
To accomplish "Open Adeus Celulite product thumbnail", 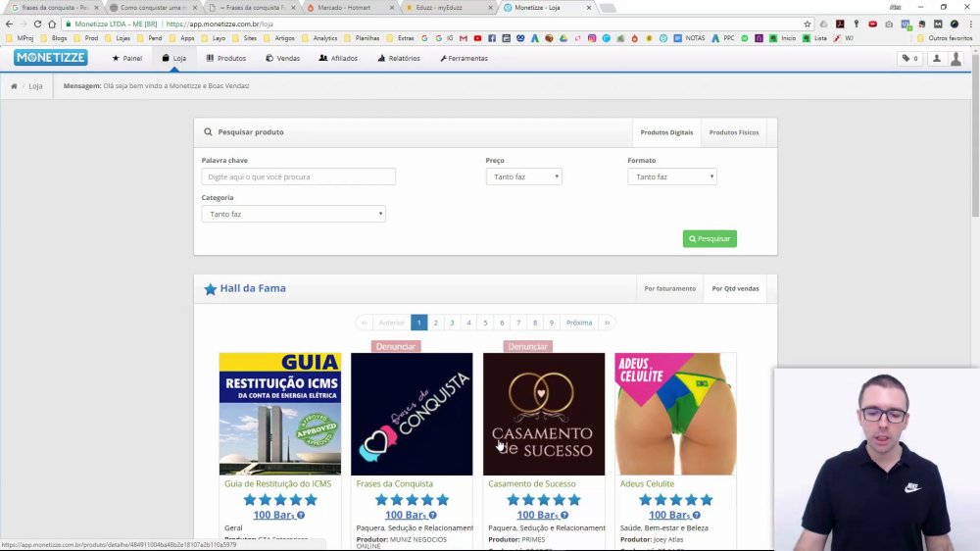I will click(x=675, y=414).
